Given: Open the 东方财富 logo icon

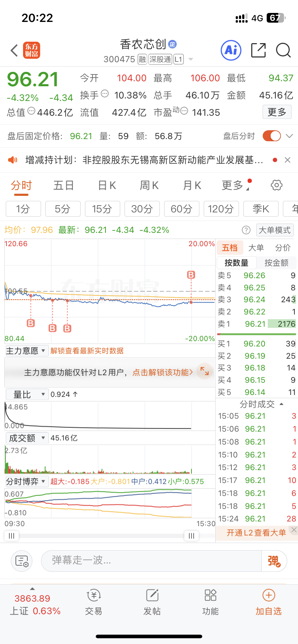Looking at the screenshot, I should tap(32, 50).
